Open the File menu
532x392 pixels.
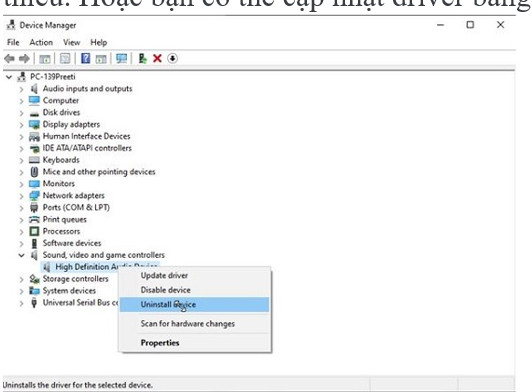(x=13, y=42)
